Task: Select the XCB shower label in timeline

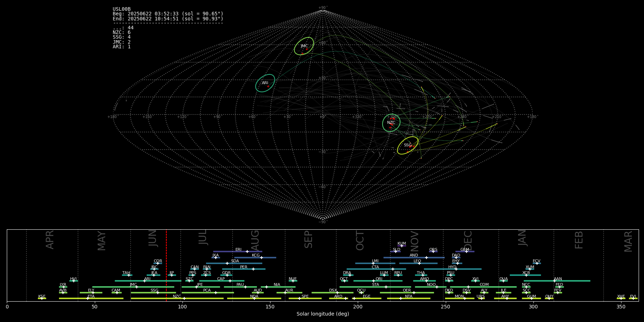Action: [x=526, y=273]
